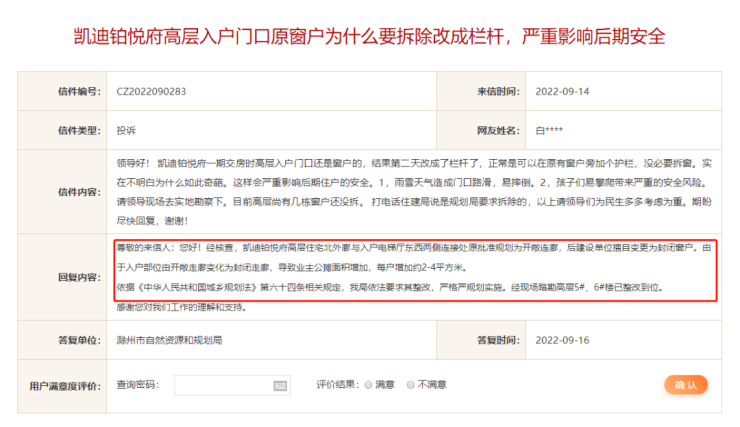
Task: Click the 回复内容 label
Action: point(79,277)
